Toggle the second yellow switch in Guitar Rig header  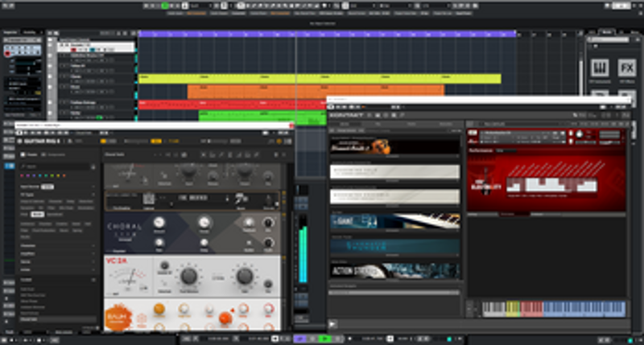pyautogui.click(x=156, y=141)
